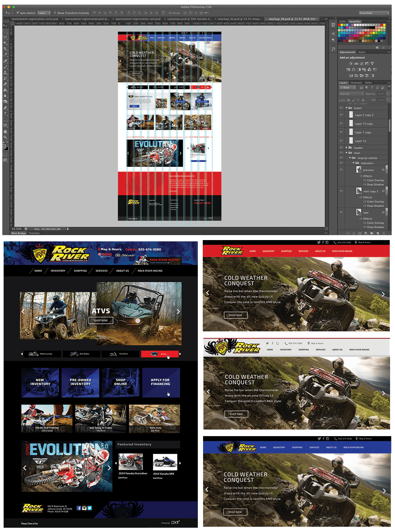
Task: Collapse the main group triangle
Action: tap(346, 153)
